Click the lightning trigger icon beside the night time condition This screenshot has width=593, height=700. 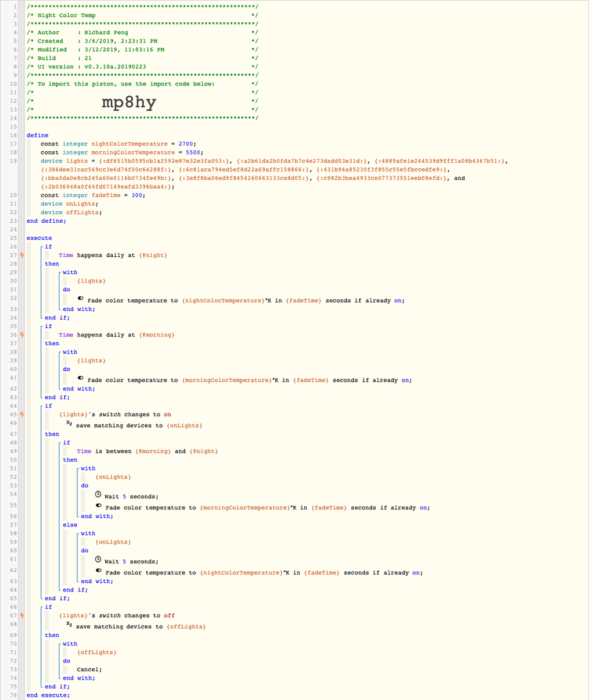(x=23, y=255)
